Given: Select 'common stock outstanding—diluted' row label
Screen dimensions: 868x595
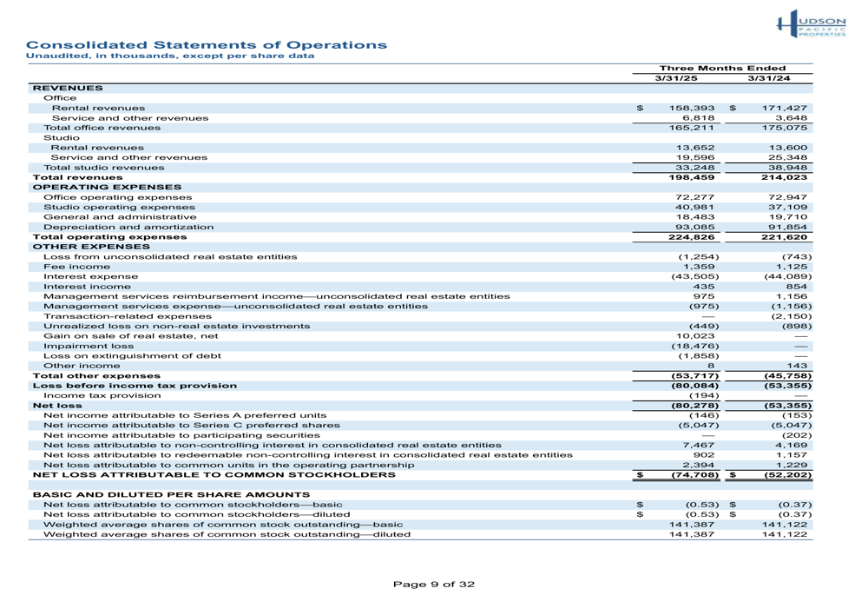Looking at the screenshot, I should tap(227, 534).
